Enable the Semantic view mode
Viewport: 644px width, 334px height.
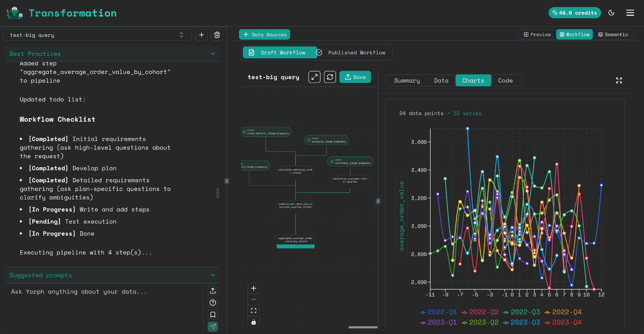[613, 34]
